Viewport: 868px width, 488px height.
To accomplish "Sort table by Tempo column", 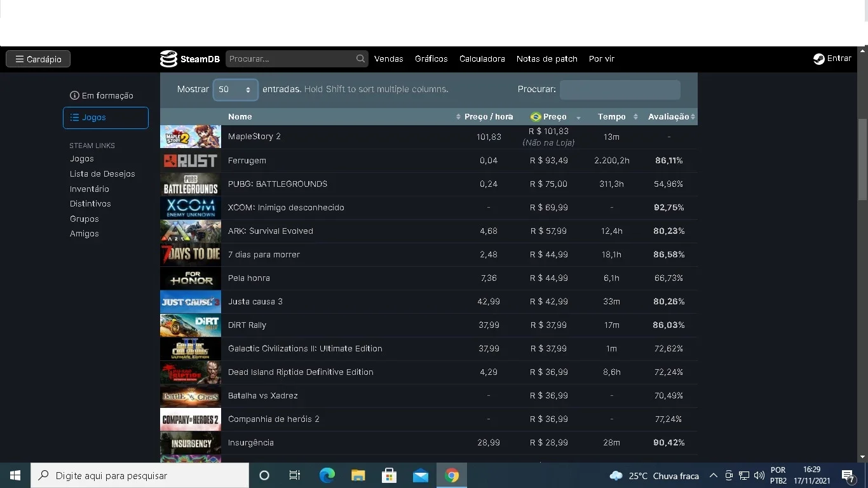I will click(x=616, y=117).
